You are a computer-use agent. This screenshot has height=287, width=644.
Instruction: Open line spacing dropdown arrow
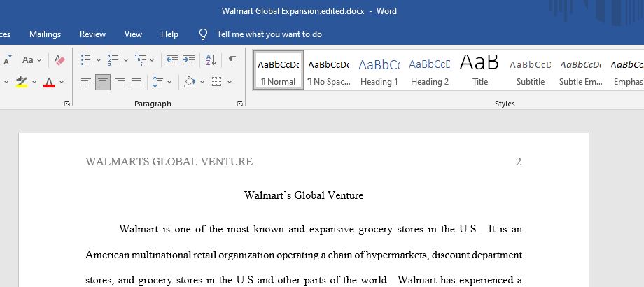[169, 82]
